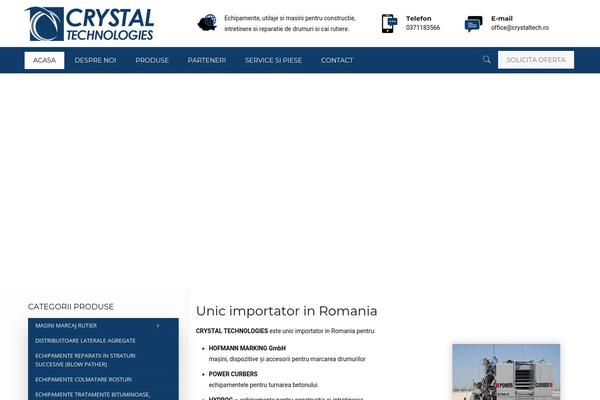Open the ACASA menu item
This screenshot has height=400, width=600.
(44, 60)
